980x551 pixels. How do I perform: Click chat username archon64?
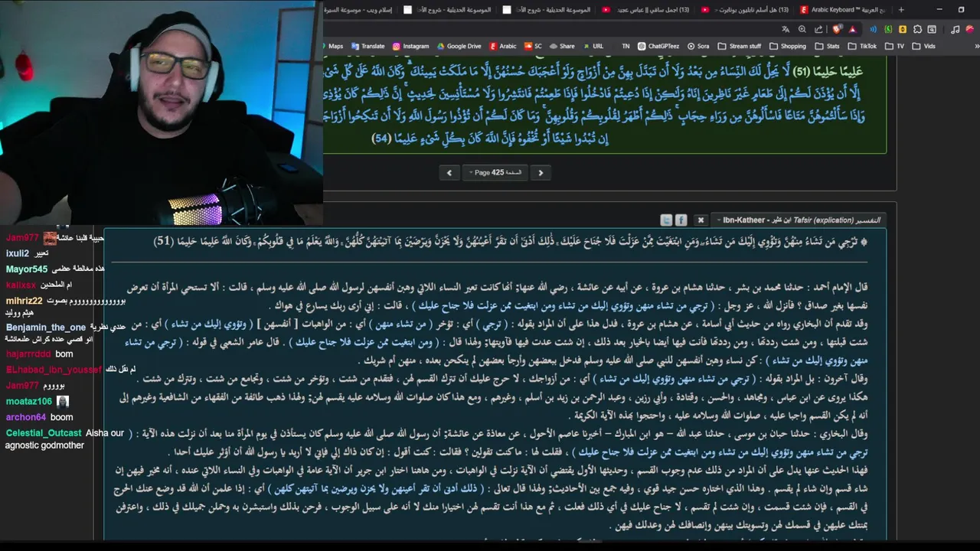[x=26, y=417]
